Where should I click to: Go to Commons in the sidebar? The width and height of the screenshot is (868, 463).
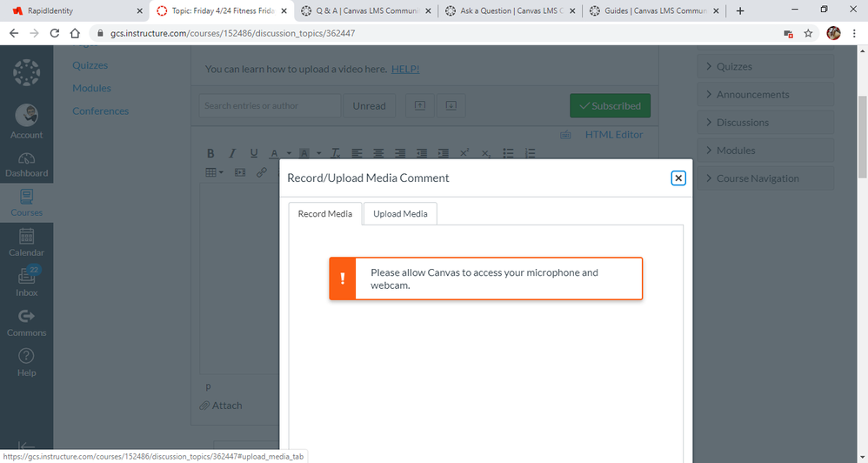coord(26,321)
